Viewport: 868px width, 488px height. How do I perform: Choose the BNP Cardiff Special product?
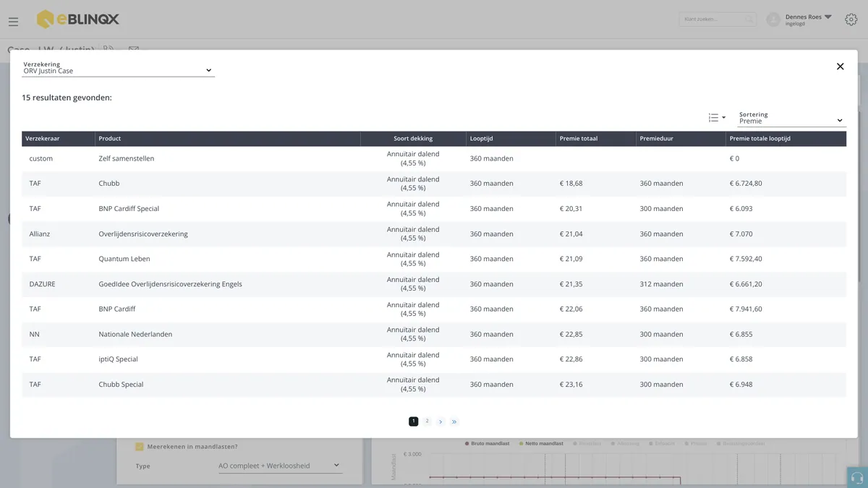[434, 209]
